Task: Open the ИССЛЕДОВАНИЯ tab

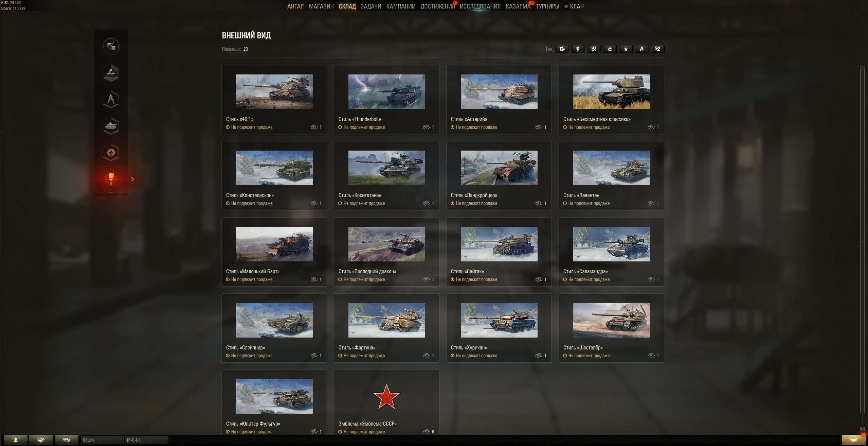Action: [x=480, y=6]
